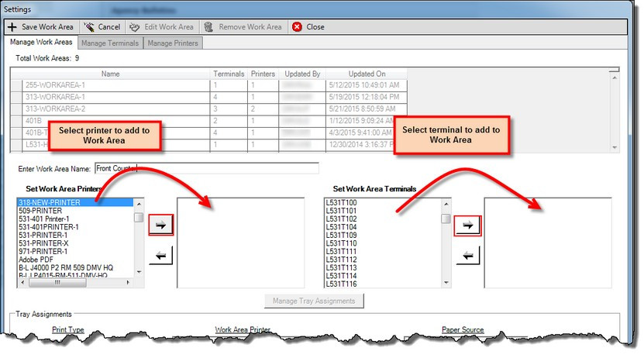Select Adobe PDF in printer list

36,260
